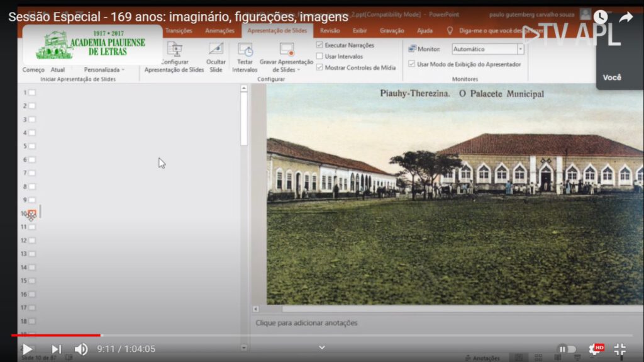Click Do Começo button
Viewport: 644px width, 362px height.
click(x=33, y=69)
